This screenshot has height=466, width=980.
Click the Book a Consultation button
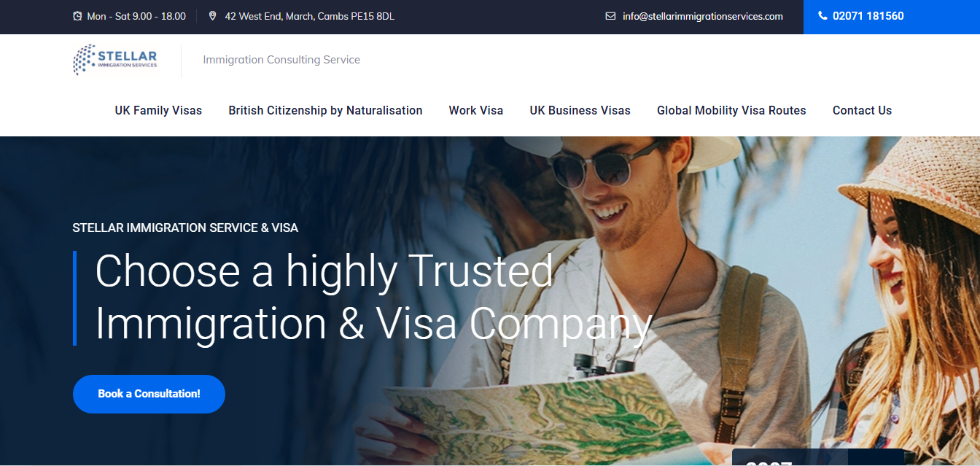pyautogui.click(x=149, y=394)
